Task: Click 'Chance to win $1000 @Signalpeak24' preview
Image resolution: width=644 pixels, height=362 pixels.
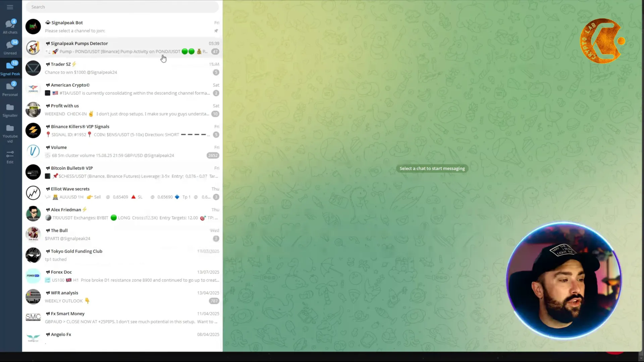Action: click(x=81, y=72)
